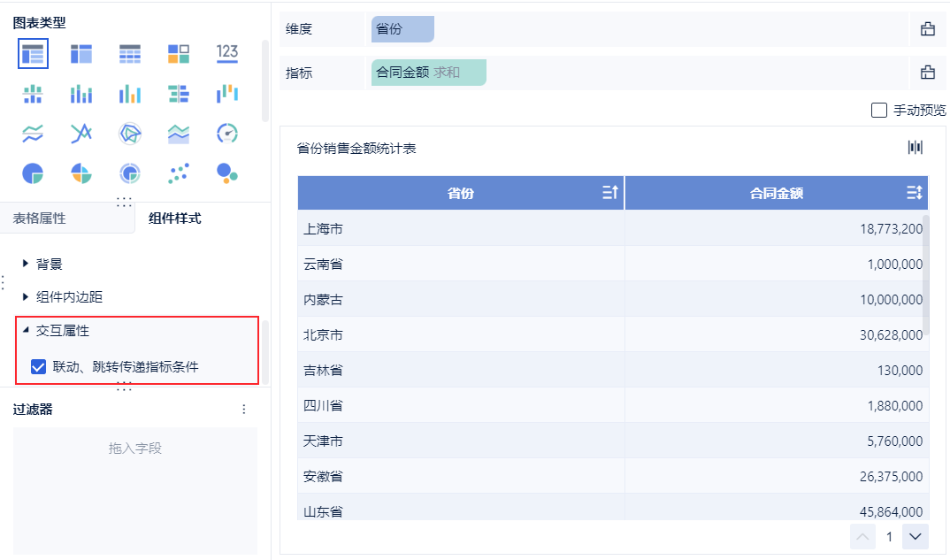
Task: Click the column display icon beside table title
Action: click(916, 148)
